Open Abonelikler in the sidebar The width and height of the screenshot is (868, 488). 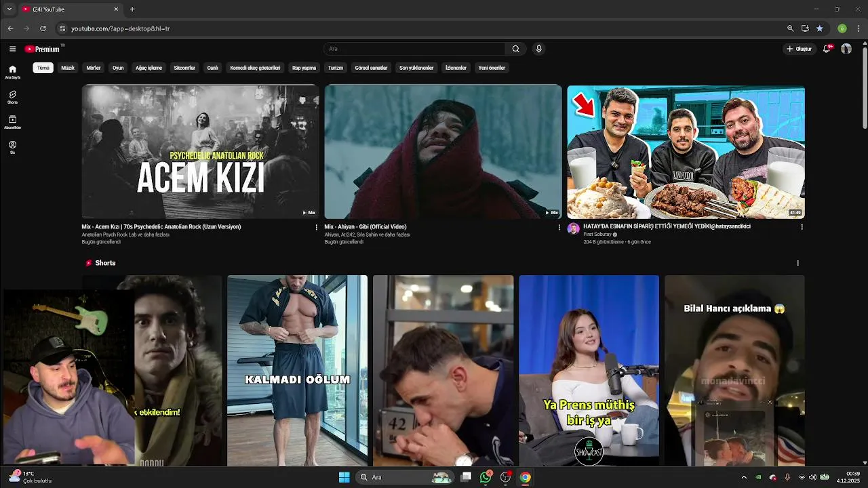click(12, 123)
